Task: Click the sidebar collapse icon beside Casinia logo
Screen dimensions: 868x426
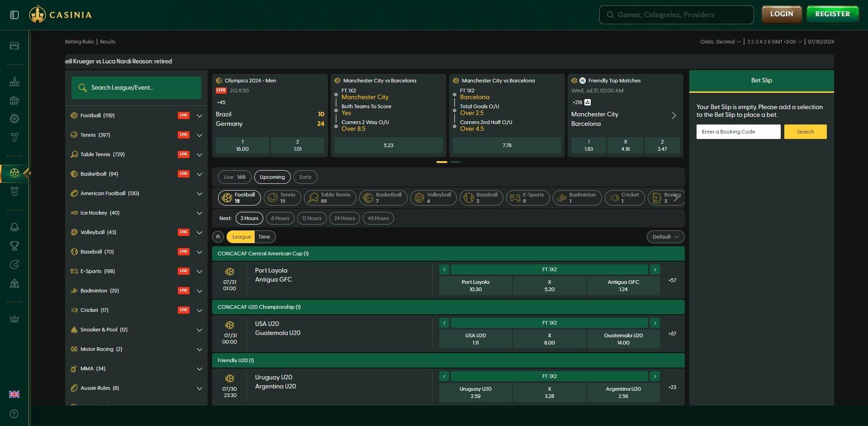Action: point(14,15)
